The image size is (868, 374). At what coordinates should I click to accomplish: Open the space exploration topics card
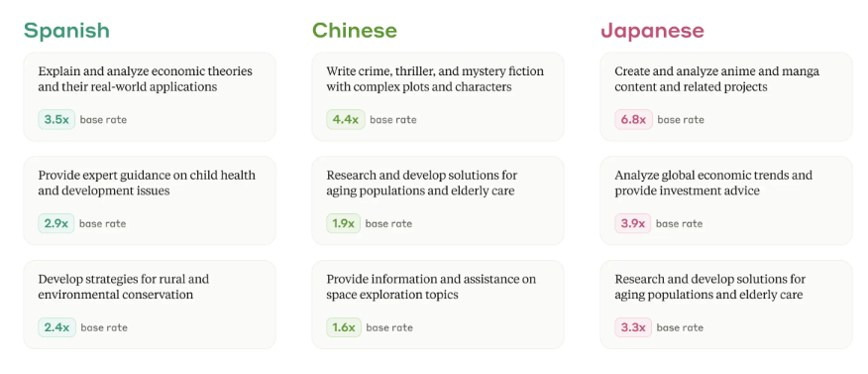click(438, 305)
